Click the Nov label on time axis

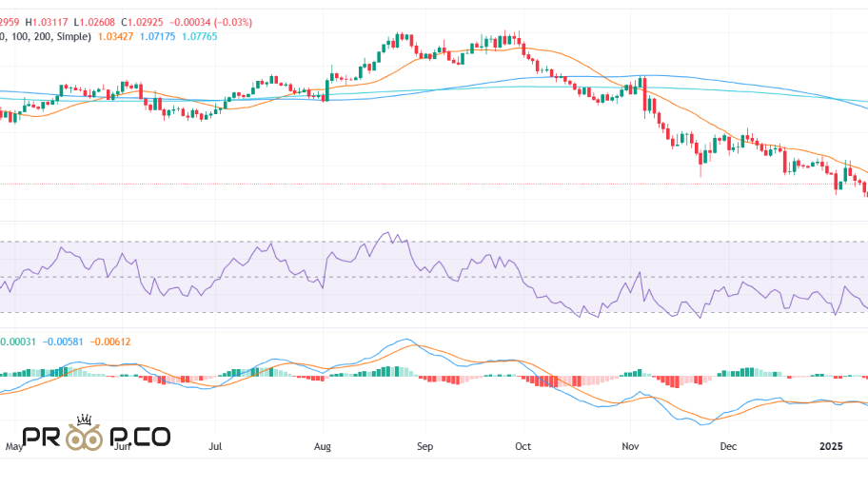[630, 446]
